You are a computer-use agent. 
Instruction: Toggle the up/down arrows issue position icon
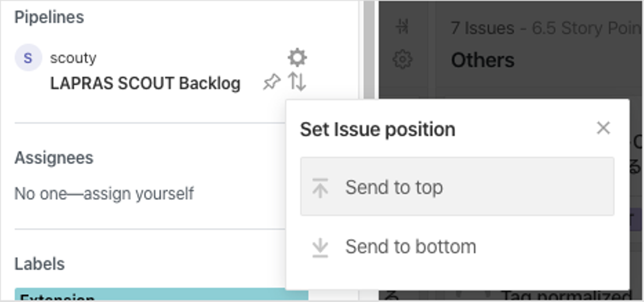[x=297, y=82]
